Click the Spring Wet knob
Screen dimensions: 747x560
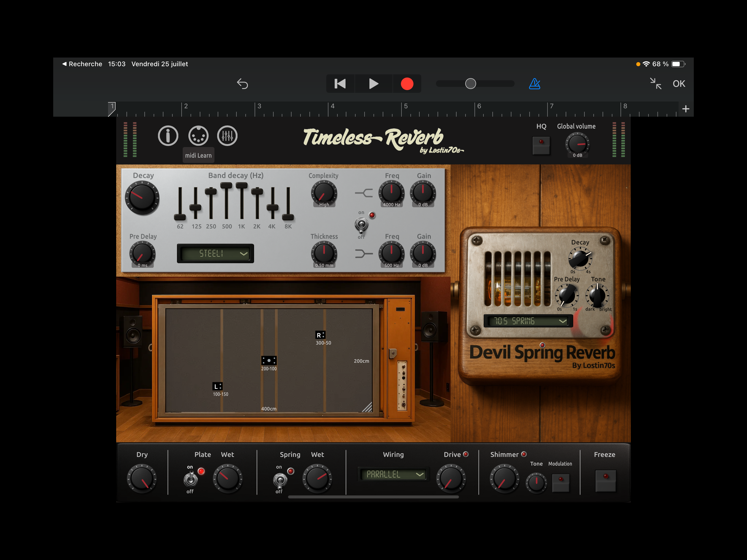[317, 479]
